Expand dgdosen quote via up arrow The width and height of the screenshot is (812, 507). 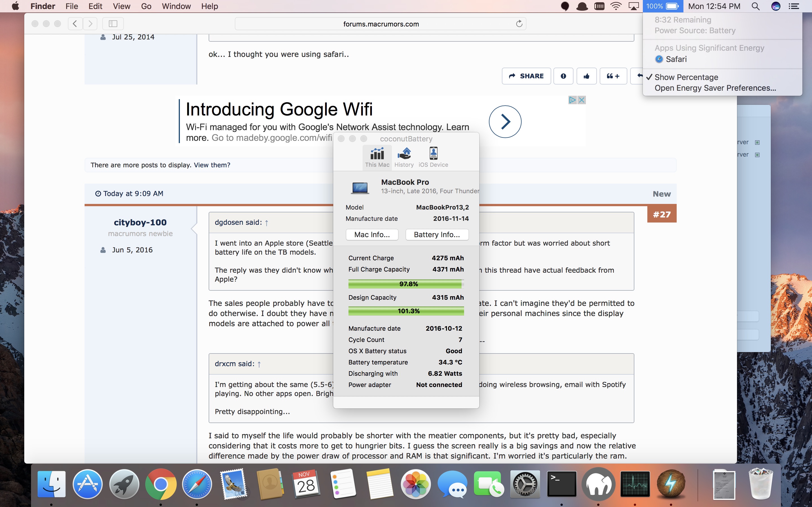266,223
